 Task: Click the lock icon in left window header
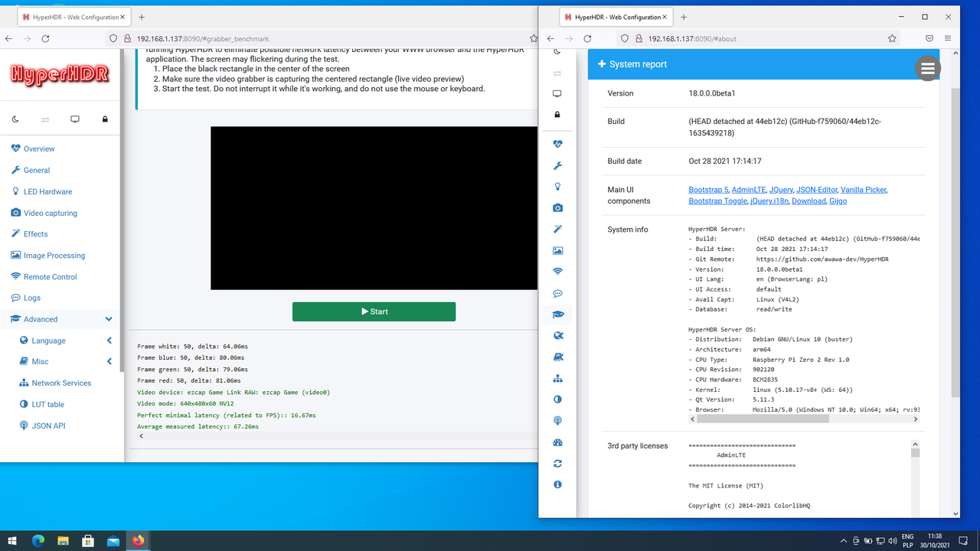(105, 119)
